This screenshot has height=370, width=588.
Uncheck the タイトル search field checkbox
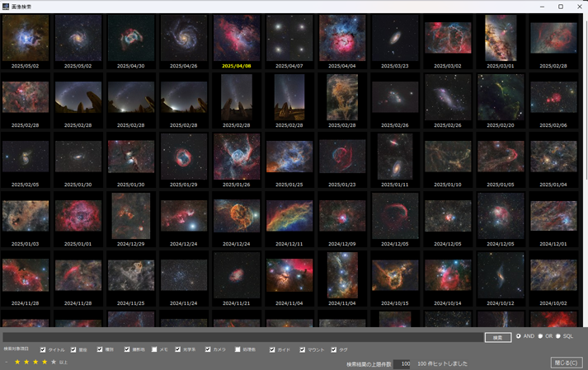coord(44,349)
